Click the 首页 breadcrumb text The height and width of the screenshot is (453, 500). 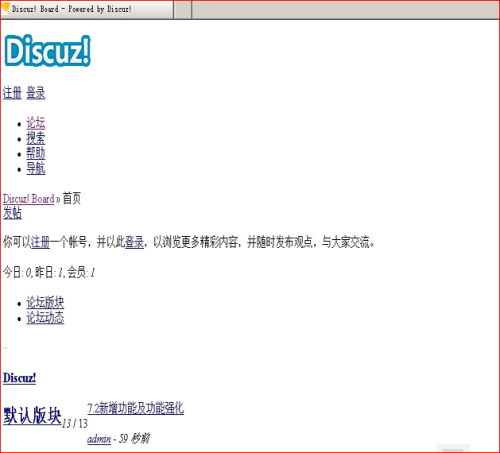72,199
